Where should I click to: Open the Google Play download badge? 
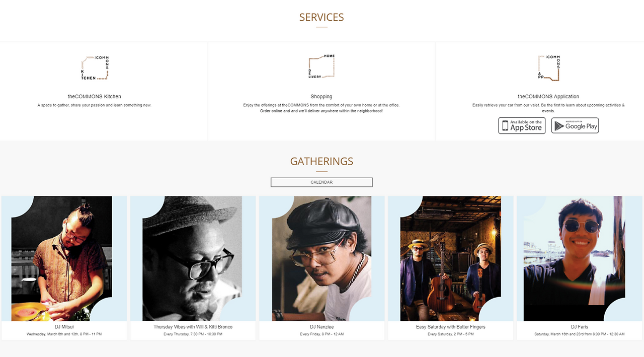pyautogui.click(x=575, y=125)
